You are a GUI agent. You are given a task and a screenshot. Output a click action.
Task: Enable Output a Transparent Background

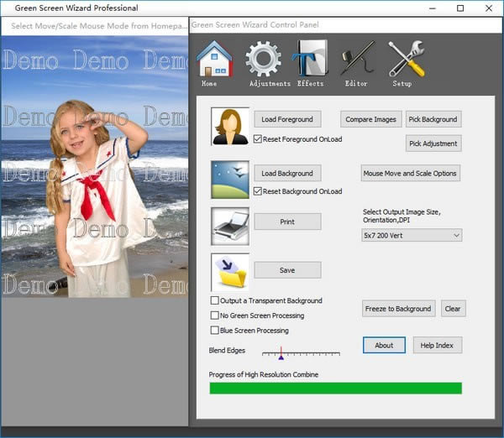[x=215, y=300]
